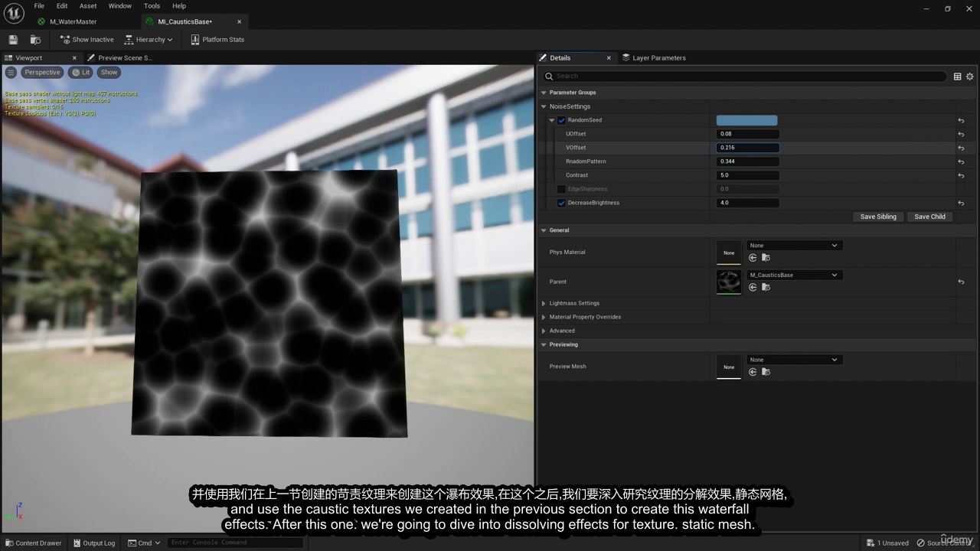Open the Preview Mesh None dropdown

pyautogui.click(x=794, y=360)
